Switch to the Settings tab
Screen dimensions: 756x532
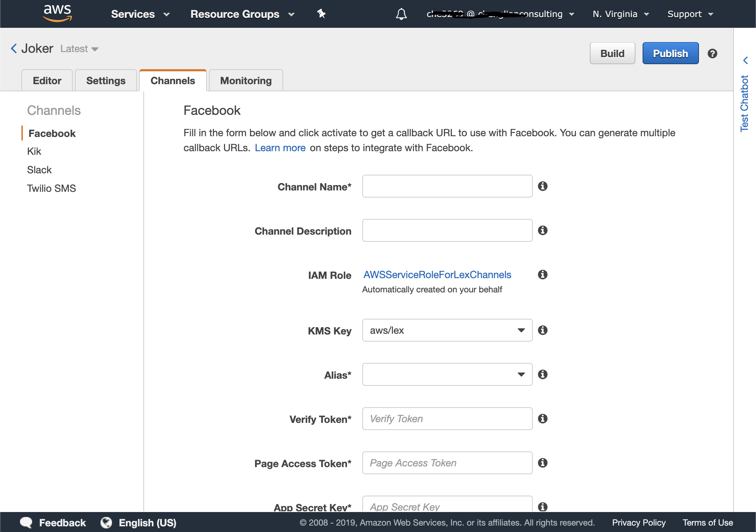[x=106, y=81]
